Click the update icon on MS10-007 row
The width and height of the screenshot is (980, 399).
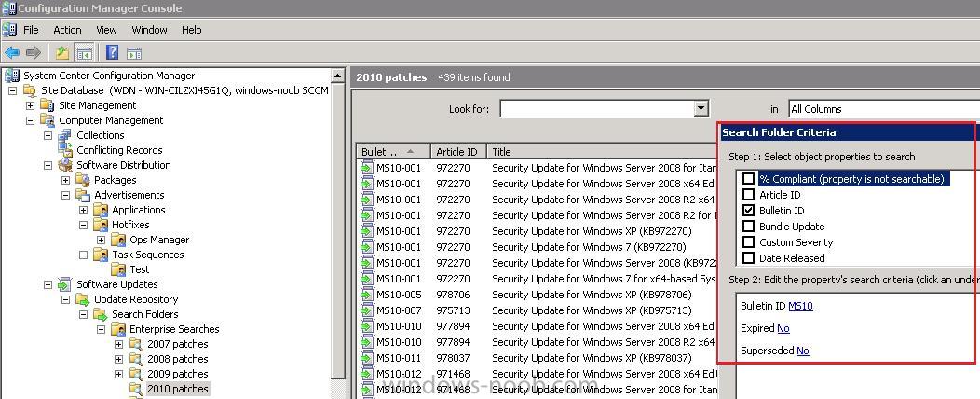coord(366,310)
